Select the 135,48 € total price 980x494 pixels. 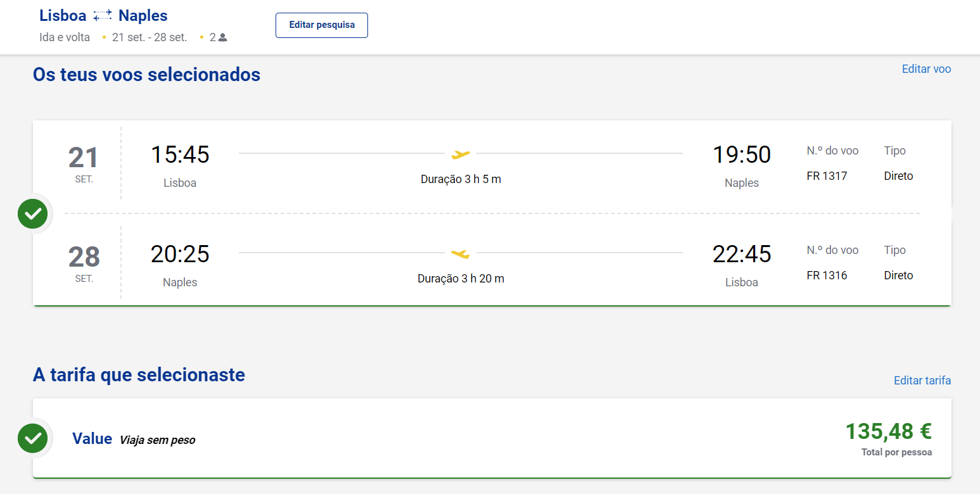pos(889,431)
